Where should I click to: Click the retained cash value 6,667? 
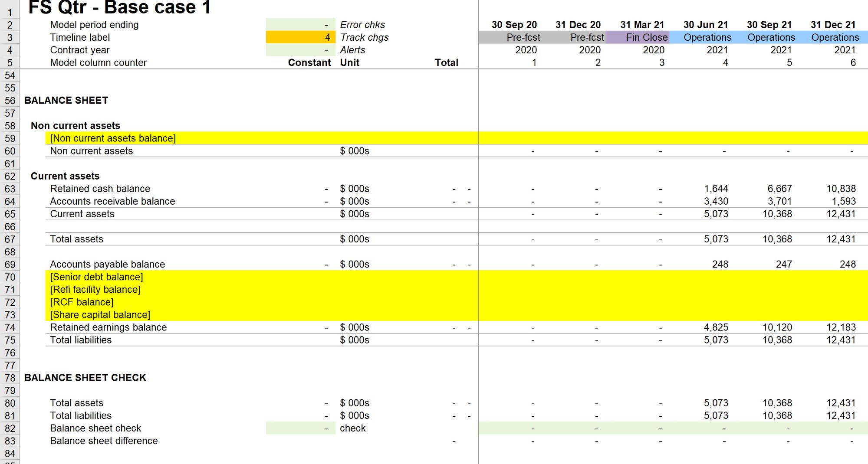pos(779,189)
